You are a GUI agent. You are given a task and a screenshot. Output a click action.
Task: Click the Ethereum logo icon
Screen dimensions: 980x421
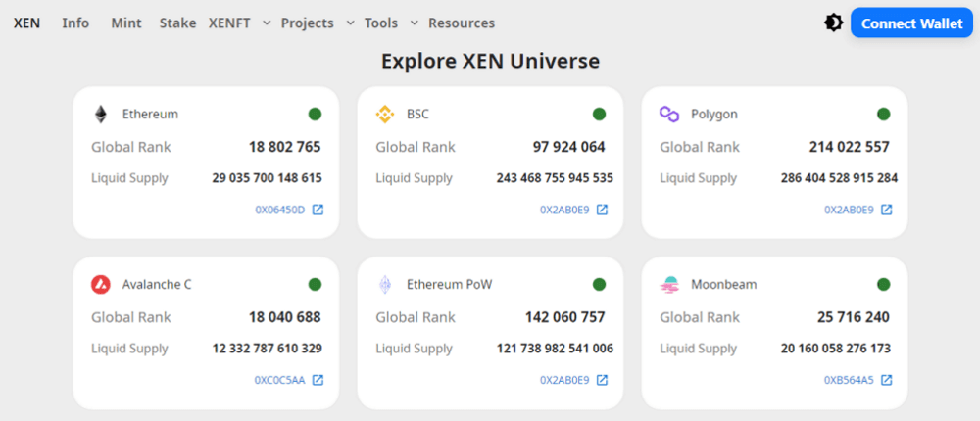click(x=101, y=115)
